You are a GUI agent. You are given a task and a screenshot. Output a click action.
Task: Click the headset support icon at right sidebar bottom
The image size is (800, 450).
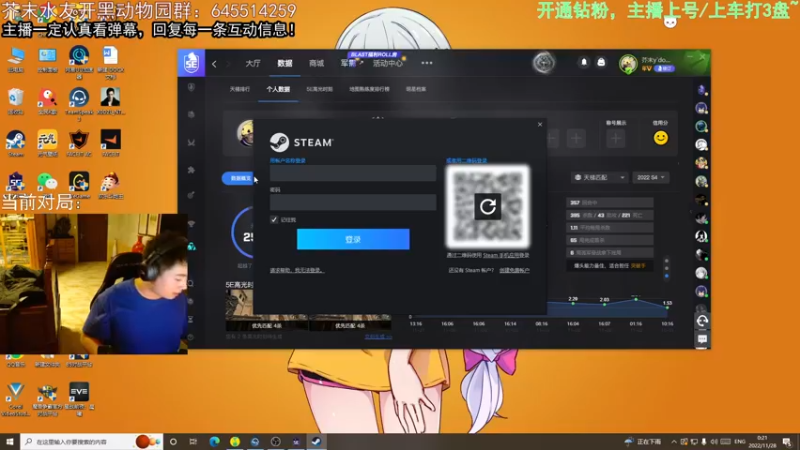tap(702, 320)
